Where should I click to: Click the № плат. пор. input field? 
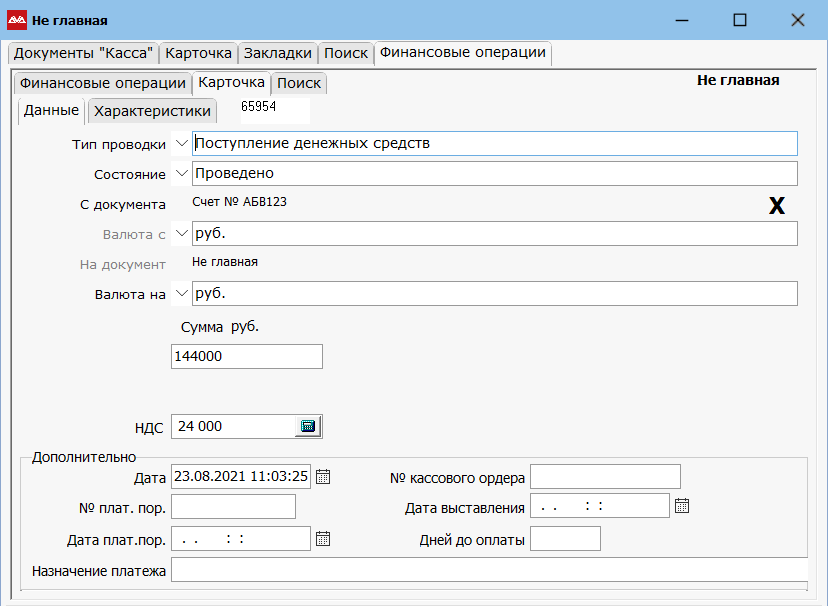(x=233, y=507)
